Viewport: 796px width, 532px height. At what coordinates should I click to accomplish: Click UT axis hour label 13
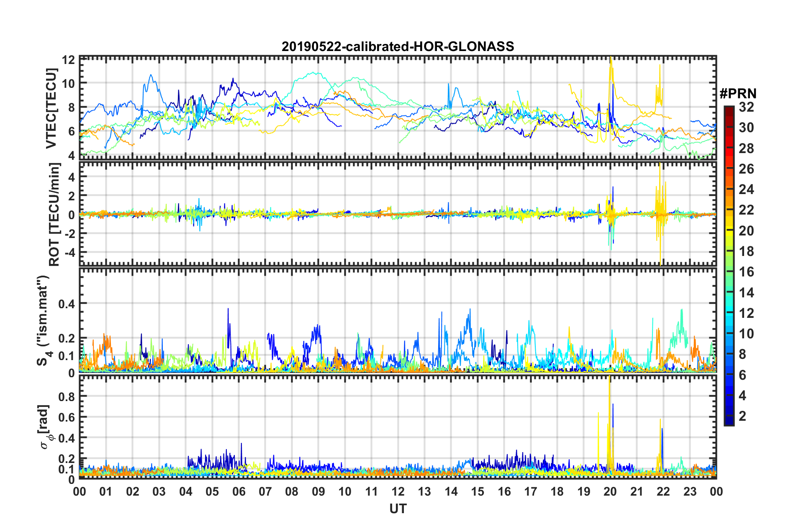(424, 491)
